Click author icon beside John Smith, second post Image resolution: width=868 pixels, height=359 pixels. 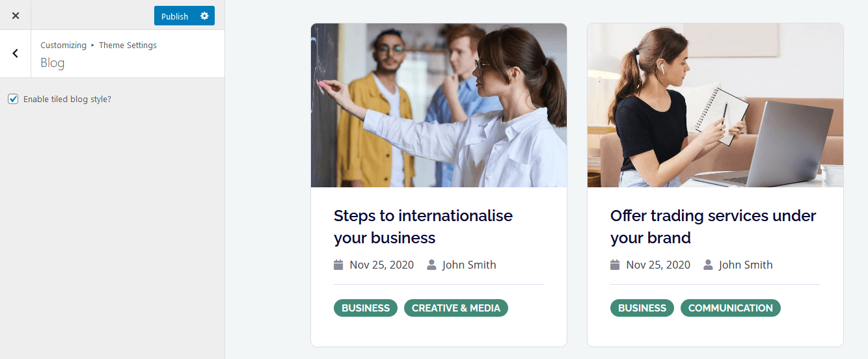click(708, 265)
